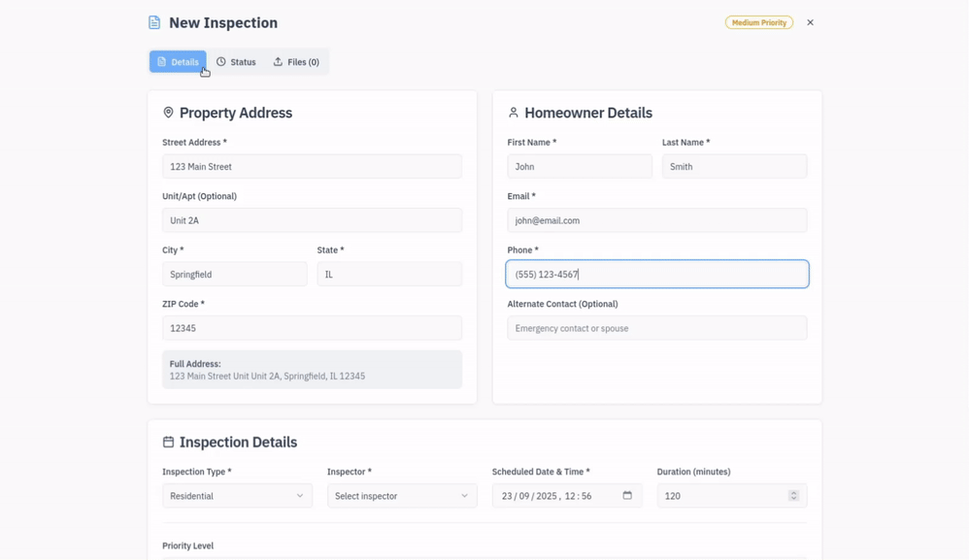Focus the Last Name field
Viewport: 969px width, 560px height.
tap(735, 167)
